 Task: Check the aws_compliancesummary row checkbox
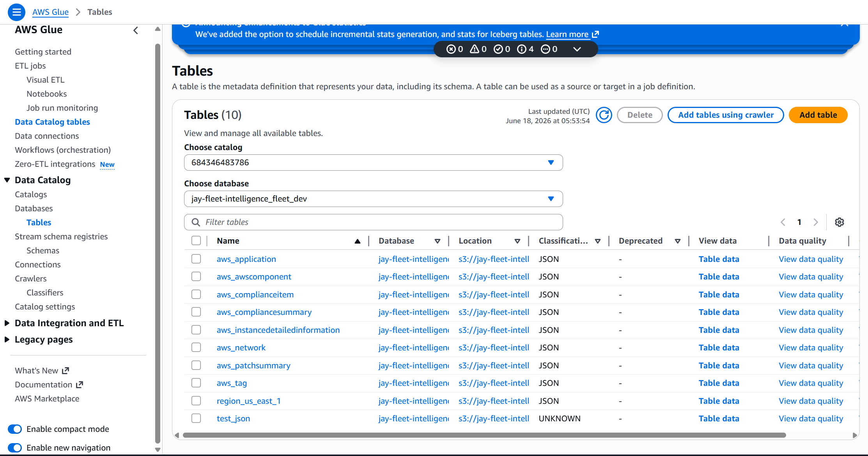[196, 312]
